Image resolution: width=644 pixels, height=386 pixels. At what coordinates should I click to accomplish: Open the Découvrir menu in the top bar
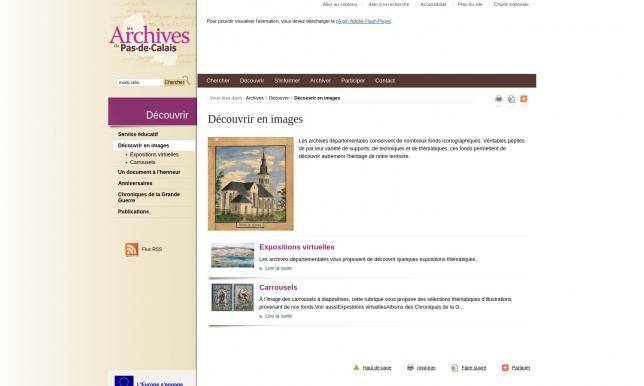point(252,81)
